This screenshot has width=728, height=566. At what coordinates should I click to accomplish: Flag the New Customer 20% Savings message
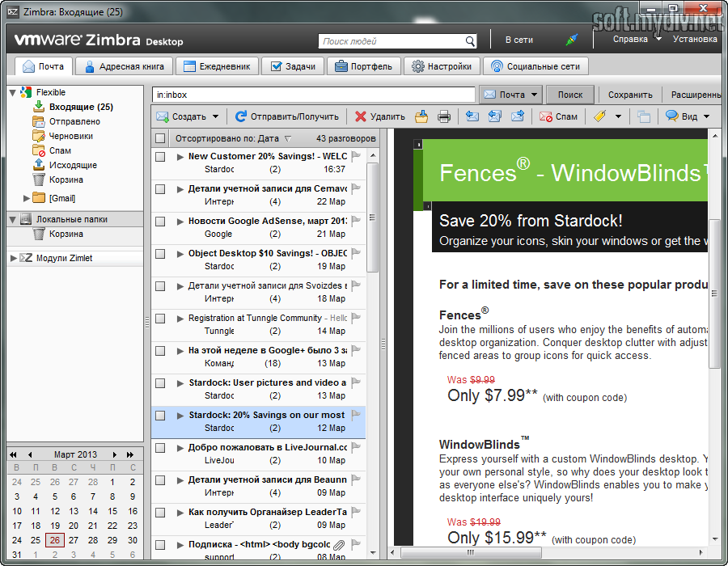pos(356,156)
